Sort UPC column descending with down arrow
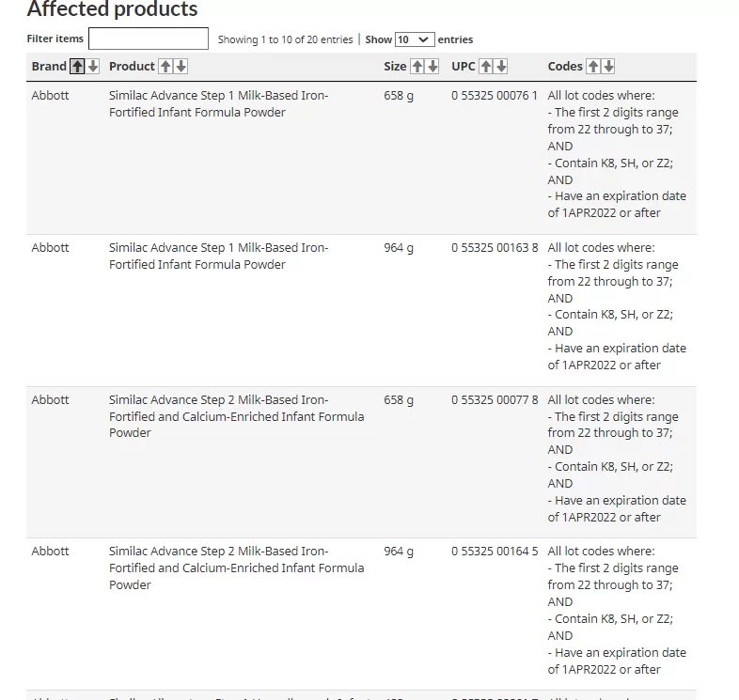739x700 pixels. click(x=501, y=67)
